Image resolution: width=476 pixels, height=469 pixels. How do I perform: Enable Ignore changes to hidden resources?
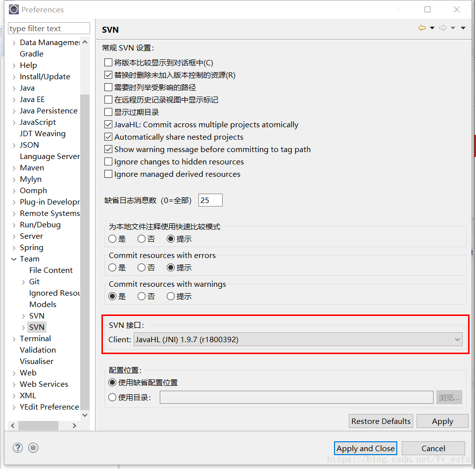(108, 161)
